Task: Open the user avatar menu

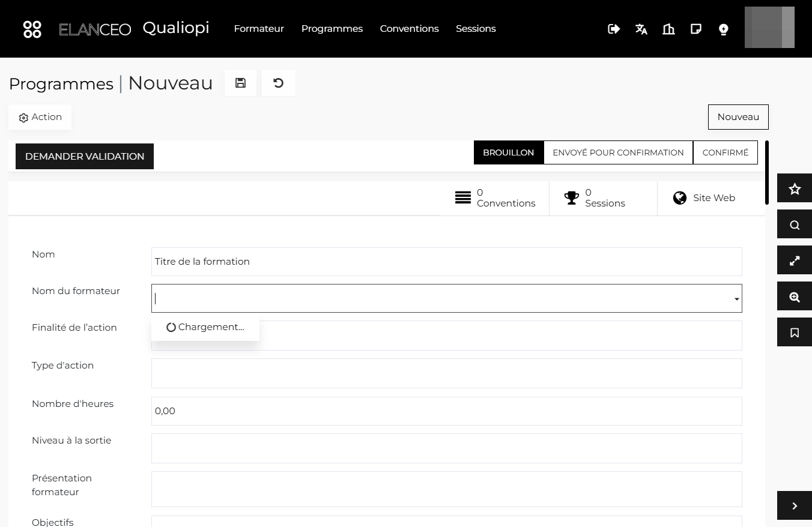Action: point(769,28)
